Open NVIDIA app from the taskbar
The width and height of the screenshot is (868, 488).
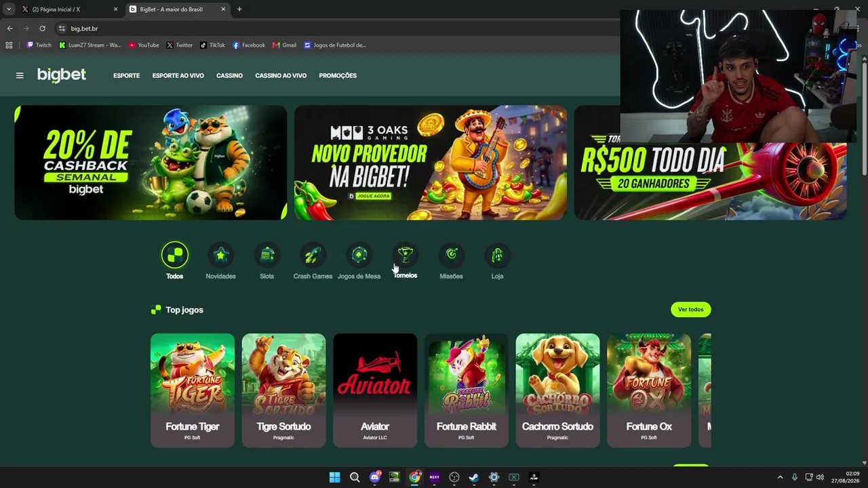pos(395,477)
